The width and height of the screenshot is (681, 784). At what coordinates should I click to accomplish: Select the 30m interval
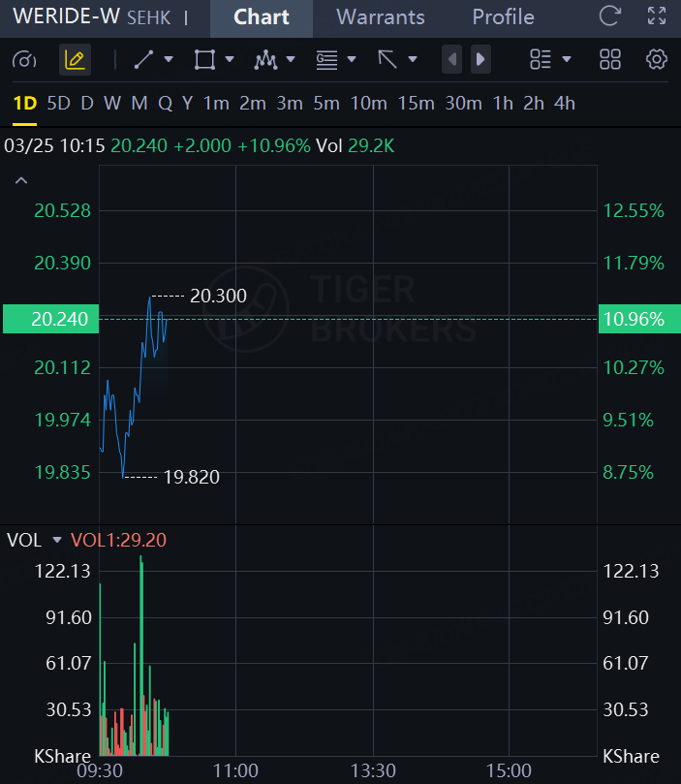(x=464, y=104)
